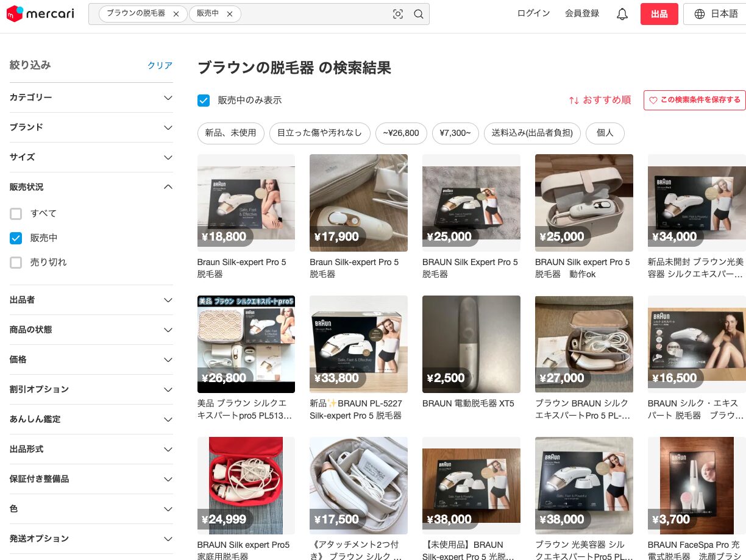
Task: Select the 送料込み(出品者負担) filter chip
Action: (x=532, y=133)
